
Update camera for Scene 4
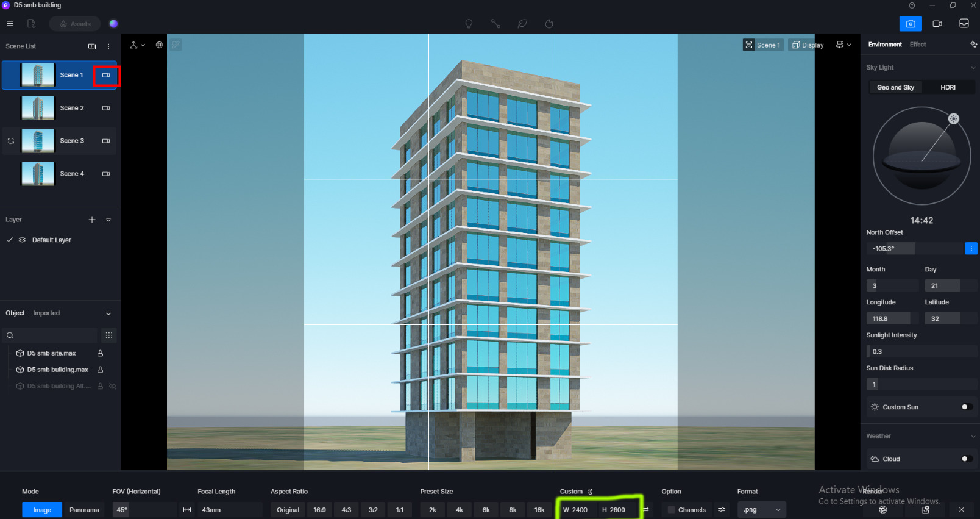pos(106,174)
